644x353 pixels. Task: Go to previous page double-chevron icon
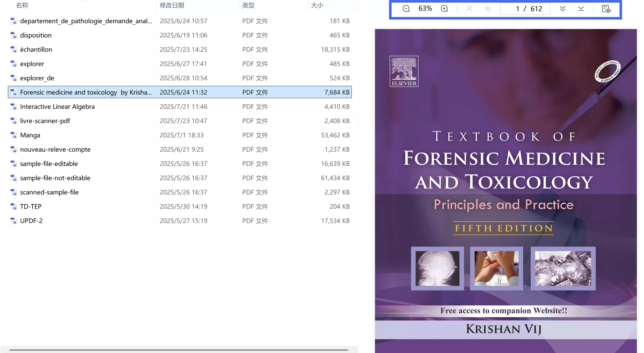pos(488,9)
